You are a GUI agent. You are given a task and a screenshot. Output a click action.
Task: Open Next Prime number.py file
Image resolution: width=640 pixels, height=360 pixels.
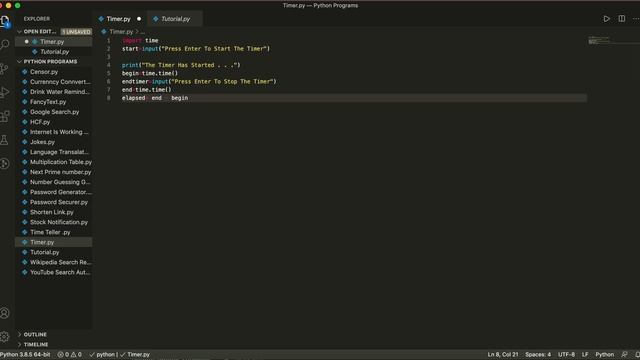pos(53,172)
